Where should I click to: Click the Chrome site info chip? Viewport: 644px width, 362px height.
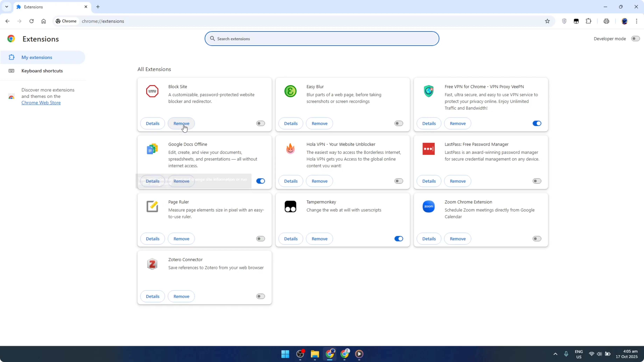[x=66, y=21]
